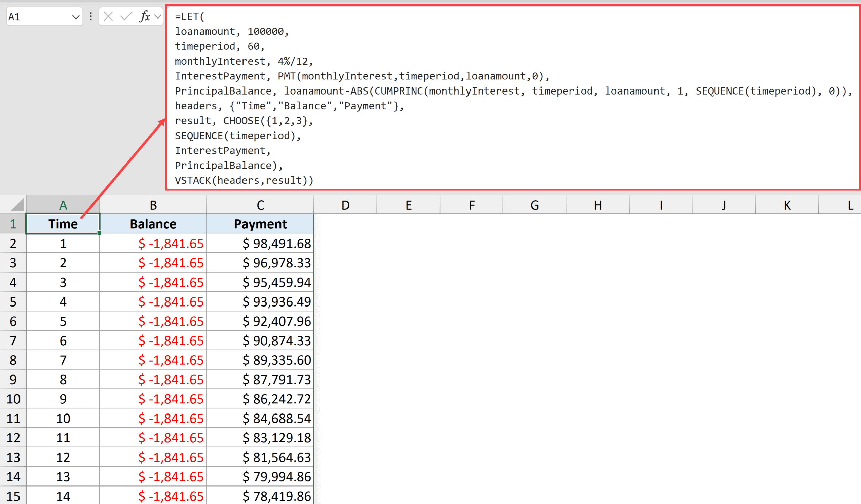The image size is (861, 504).
Task: Select column header B
Action: pyautogui.click(x=153, y=205)
